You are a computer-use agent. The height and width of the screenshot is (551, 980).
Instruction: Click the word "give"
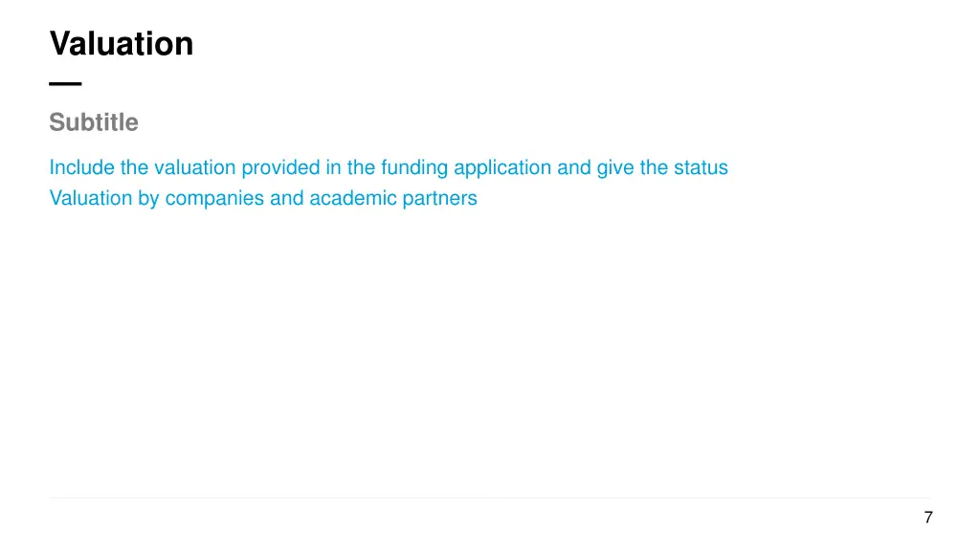tap(615, 168)
